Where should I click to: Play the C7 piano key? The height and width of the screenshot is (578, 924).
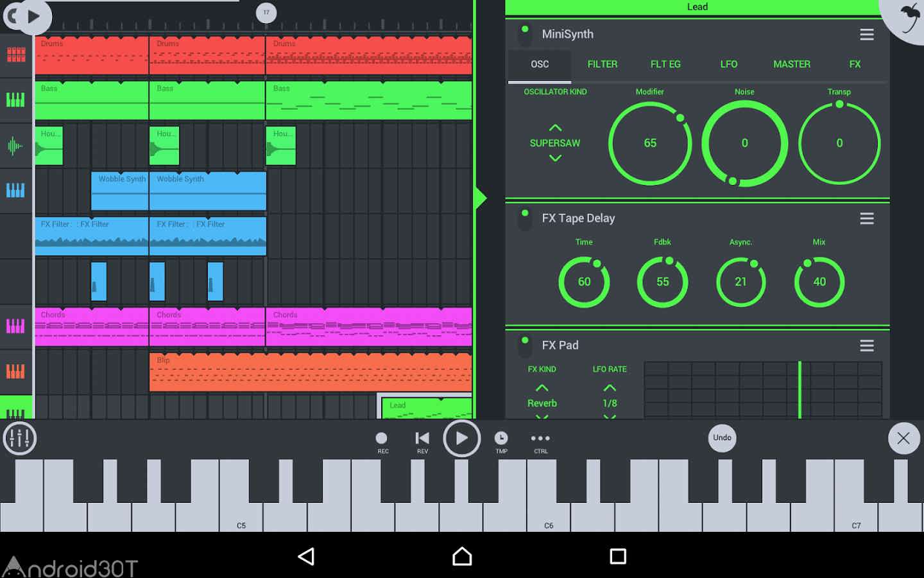(x=856, y=517)
